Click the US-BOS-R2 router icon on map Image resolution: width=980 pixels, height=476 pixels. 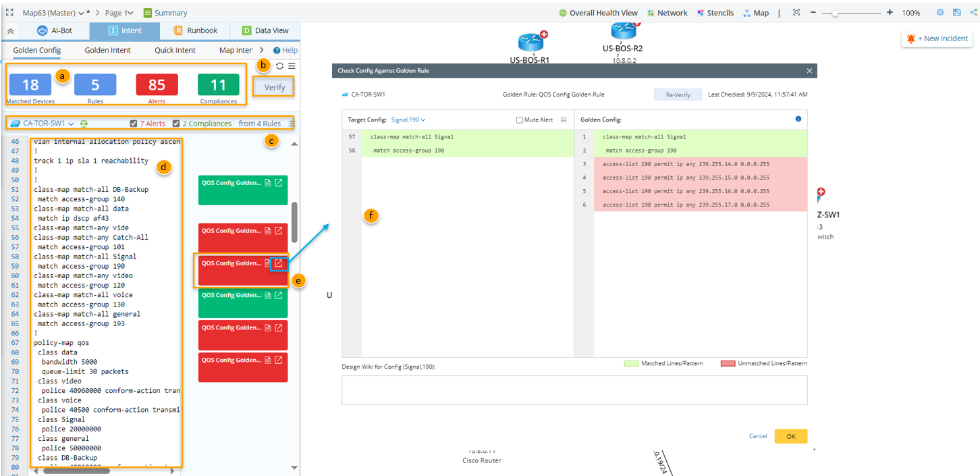(624, 30)
